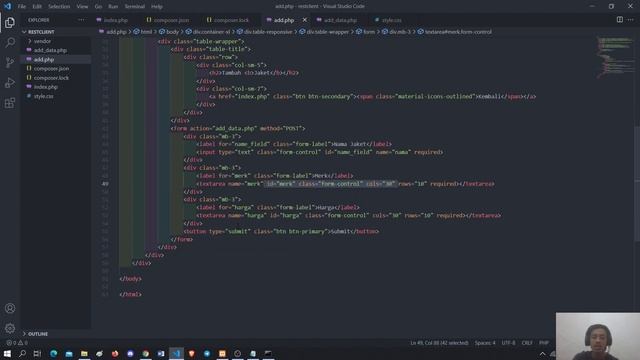This screenshot has width=640, height=360.
Task: Click errors and warnings indicator in status bar
Action: [17, 343]
